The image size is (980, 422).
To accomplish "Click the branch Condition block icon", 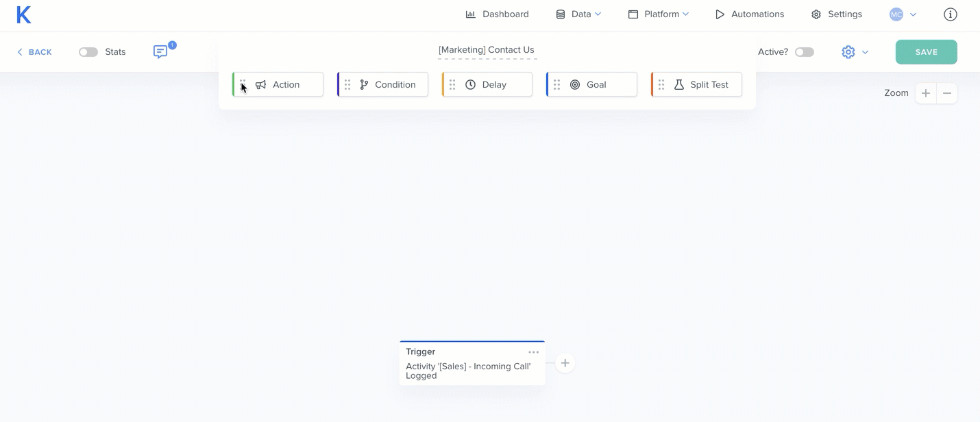I will coord(364,85).
